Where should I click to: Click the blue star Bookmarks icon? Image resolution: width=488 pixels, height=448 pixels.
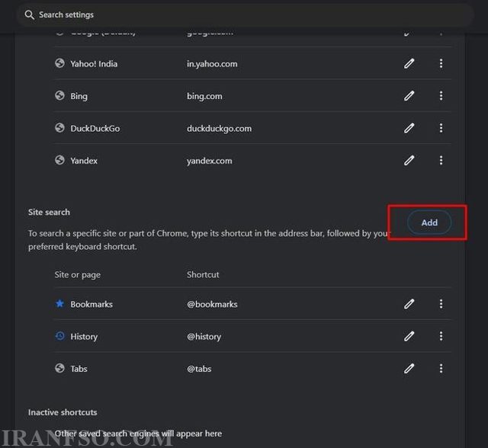point(59,303)
